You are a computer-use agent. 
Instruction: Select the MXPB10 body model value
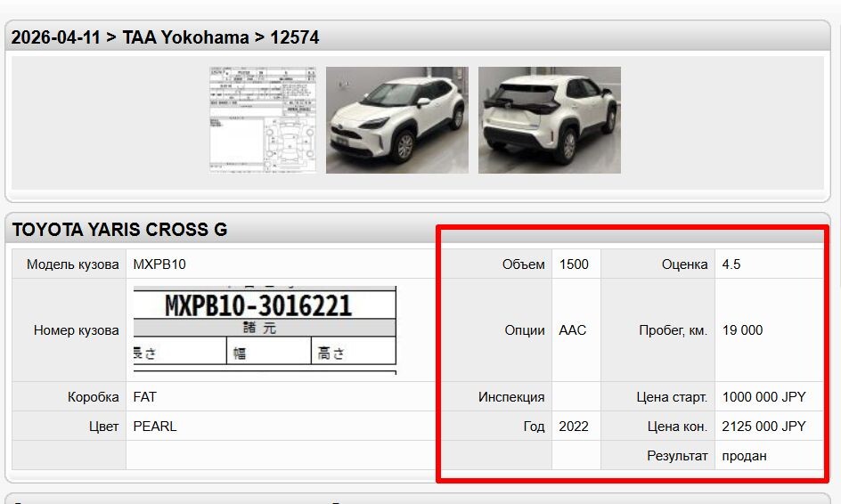coord(159,264)
